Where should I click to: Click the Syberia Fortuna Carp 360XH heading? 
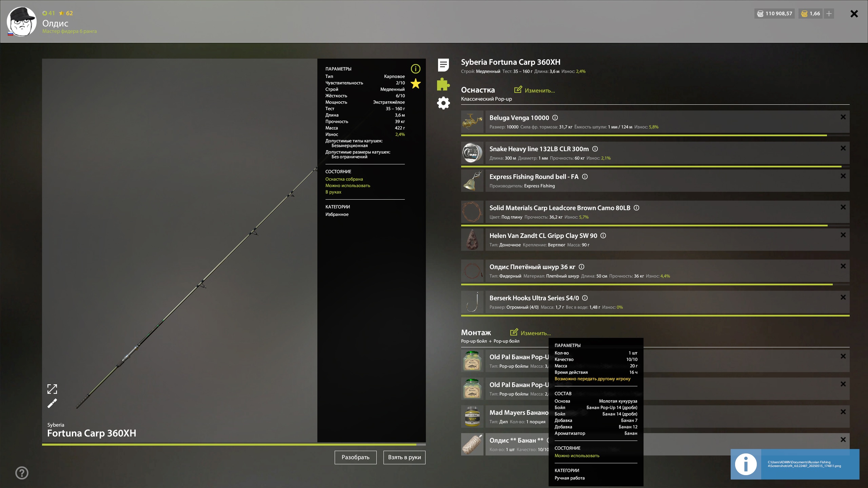pos(511,62)
